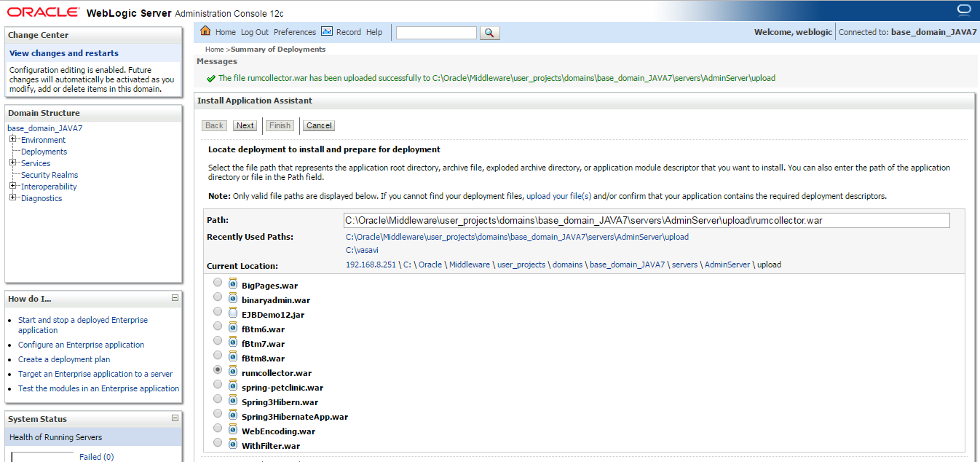Click the Failed (0) status link
This screenshot has width=980, height=462.
point(96,457)
